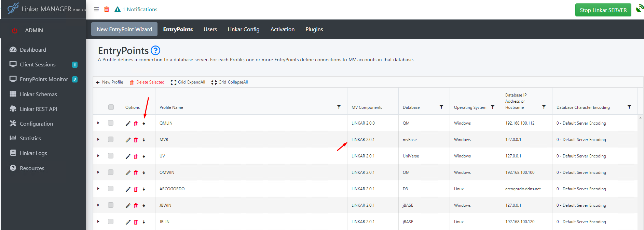Click the down arrow icon for QMLIN

pyautogui.click(x=144, y=124)
